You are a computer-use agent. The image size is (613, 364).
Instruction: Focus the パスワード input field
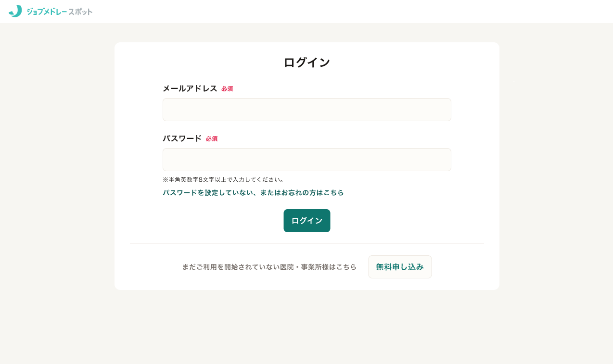(x=307, y=160)
